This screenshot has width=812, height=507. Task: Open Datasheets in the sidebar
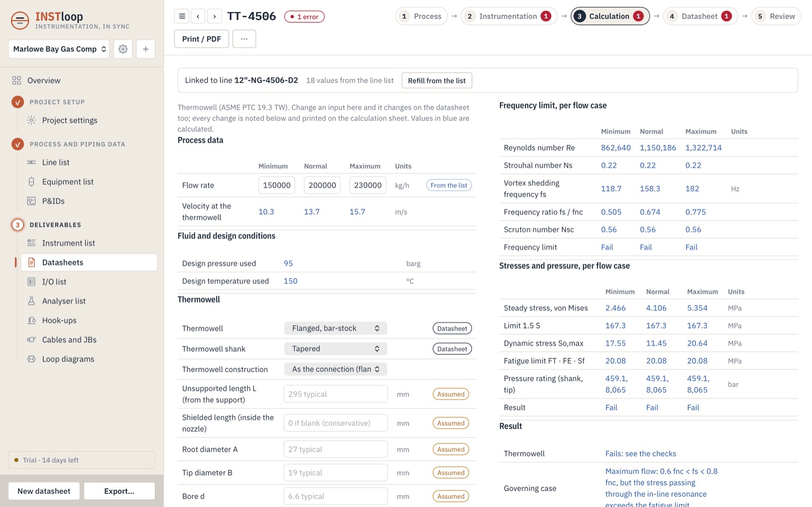pyautogui.click(x=89, y=262)
